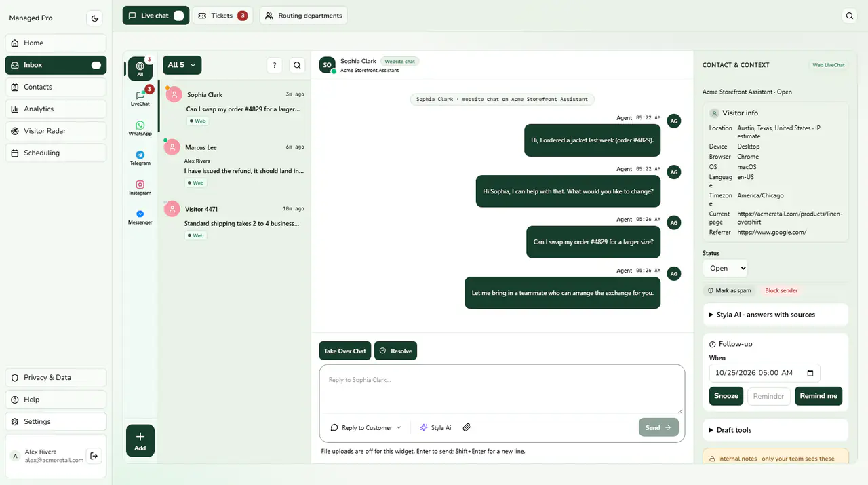The height and width of the screenshot is (485, 868).
Task: Click the logout icon beside Alex Rivera
Action: pos(94,456)
